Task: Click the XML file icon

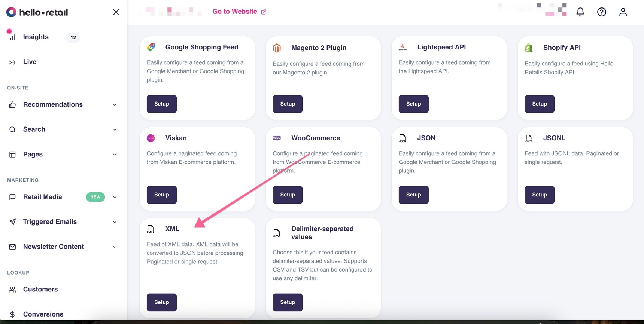Action: (x=151, y=229)
